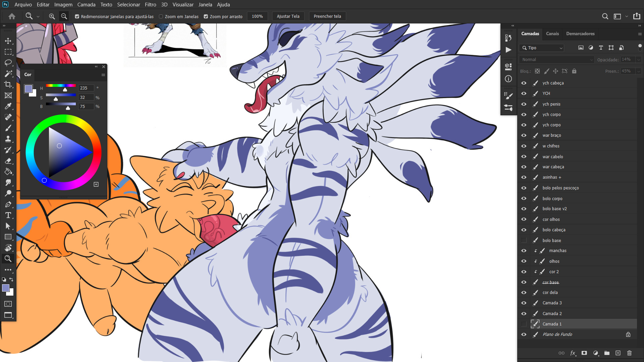Show the Camada 1 layer
644x362 pixels.
524,324
